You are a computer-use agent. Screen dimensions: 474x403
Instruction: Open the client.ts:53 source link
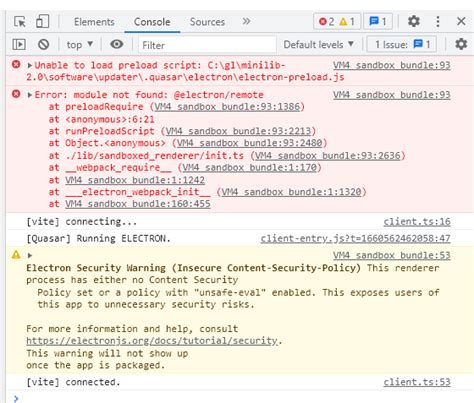[417, 382]
